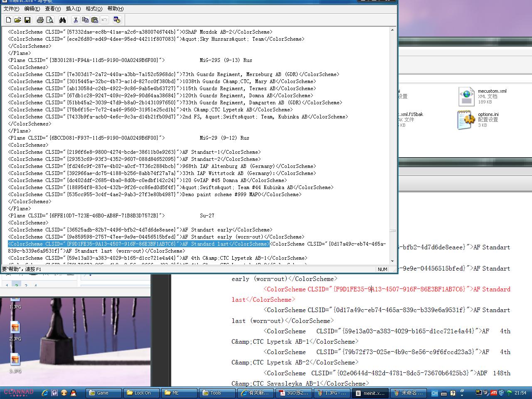The width and height of the screenshot is (532, 399).
Task: Click the New document toolbar icon
Action: pyautogui.click(x=8, y=20)
